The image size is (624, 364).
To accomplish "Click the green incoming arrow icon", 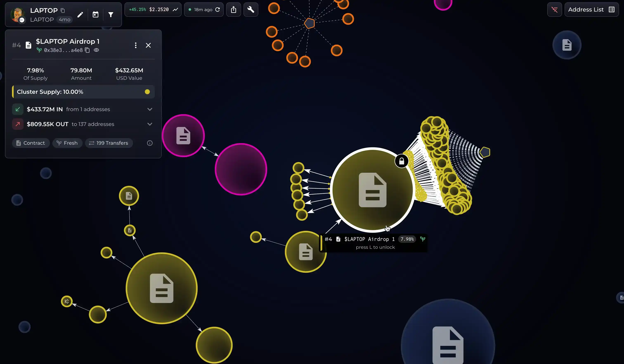I will [x=18, y=109].
